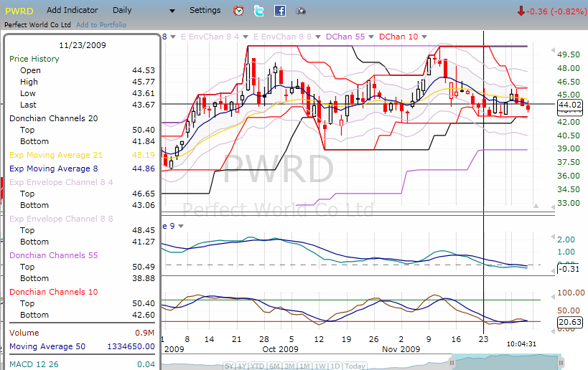Select the 1D time range button
This screenshot has width=588, height=370.
(335, 366)
